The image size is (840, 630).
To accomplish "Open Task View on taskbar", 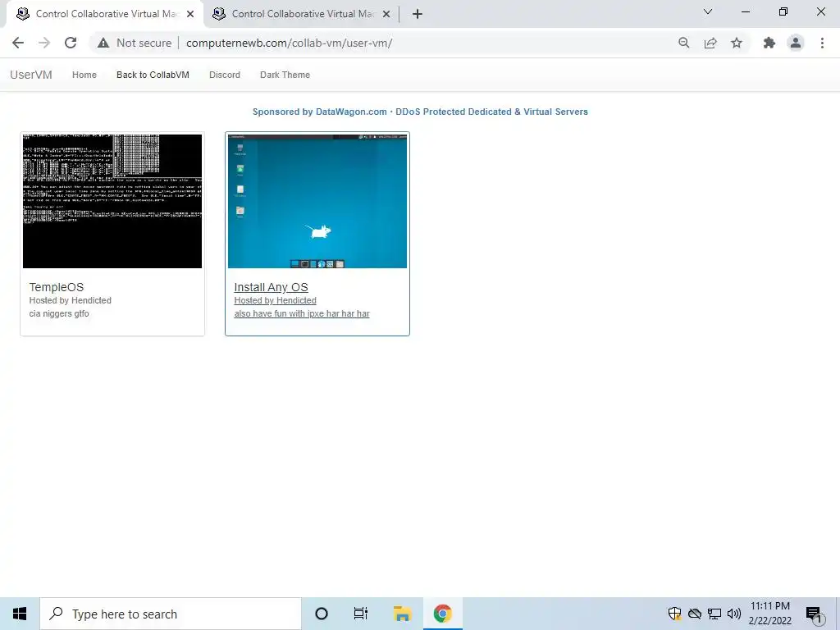I will 361,614.
